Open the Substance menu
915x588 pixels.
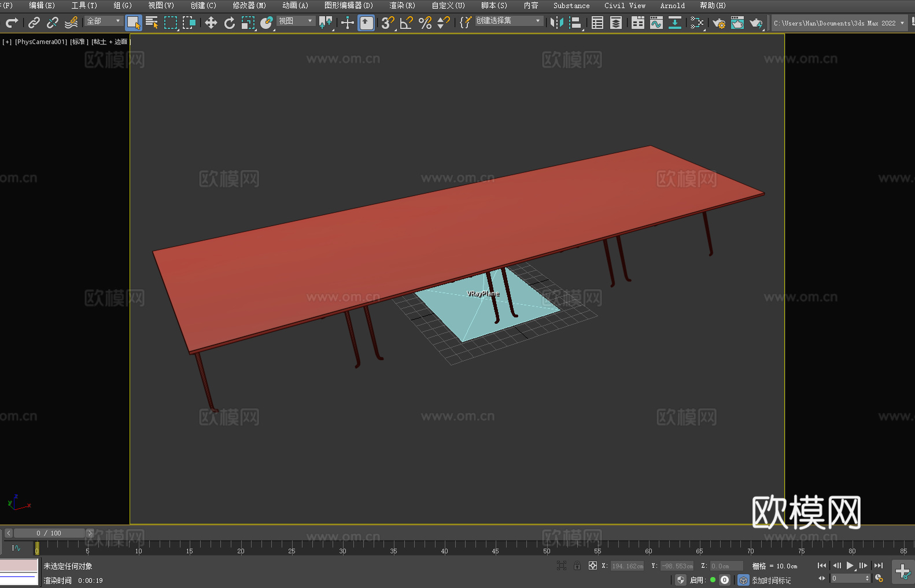coord(571,5)
